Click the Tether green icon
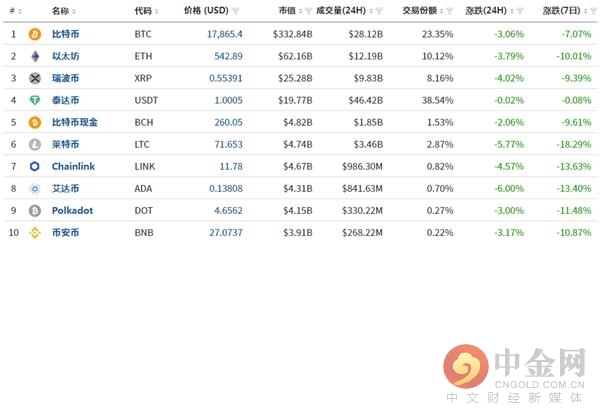This screenshot has width=600, height=416. pos(35,100)
